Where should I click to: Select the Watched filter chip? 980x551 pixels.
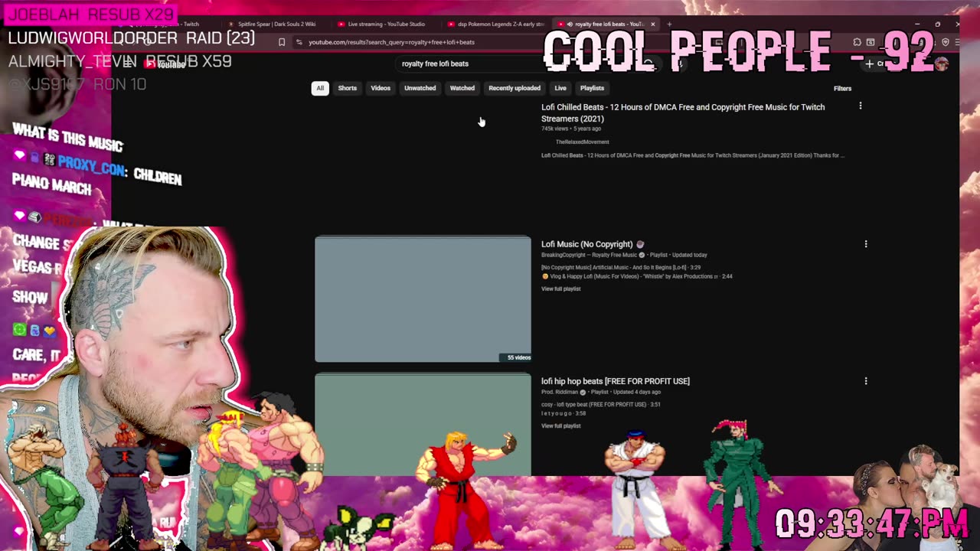[x=462, y=88]
